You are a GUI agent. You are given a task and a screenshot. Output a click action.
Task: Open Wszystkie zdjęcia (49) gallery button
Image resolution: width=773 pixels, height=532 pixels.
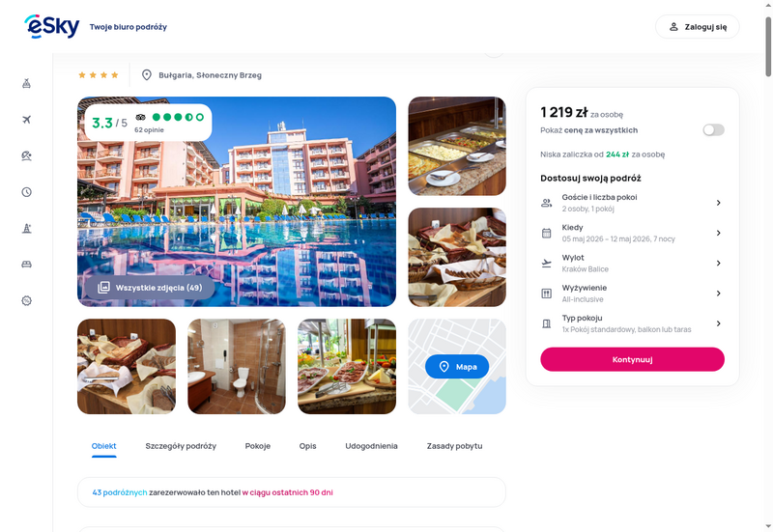click(151, 288)
